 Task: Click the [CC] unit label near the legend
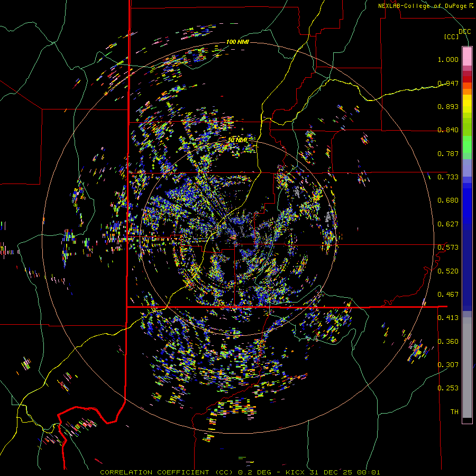tap(452, 36)
